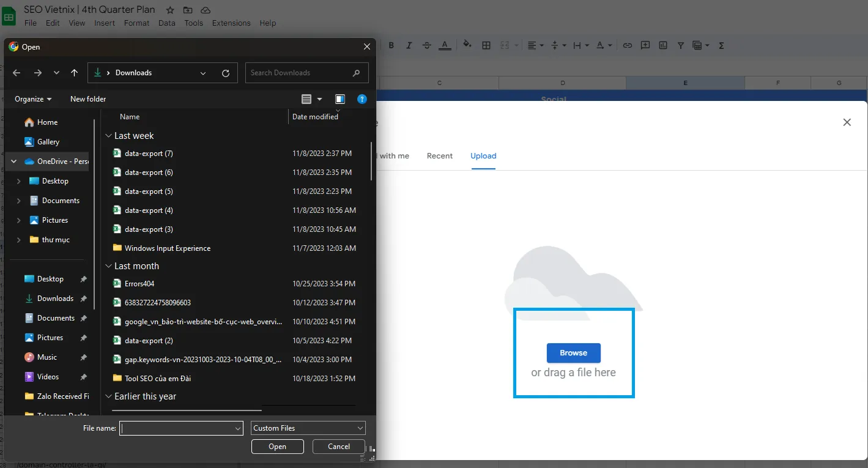Refresh the Downloads folder listing
Screen dimensions: 868x468
225,73
